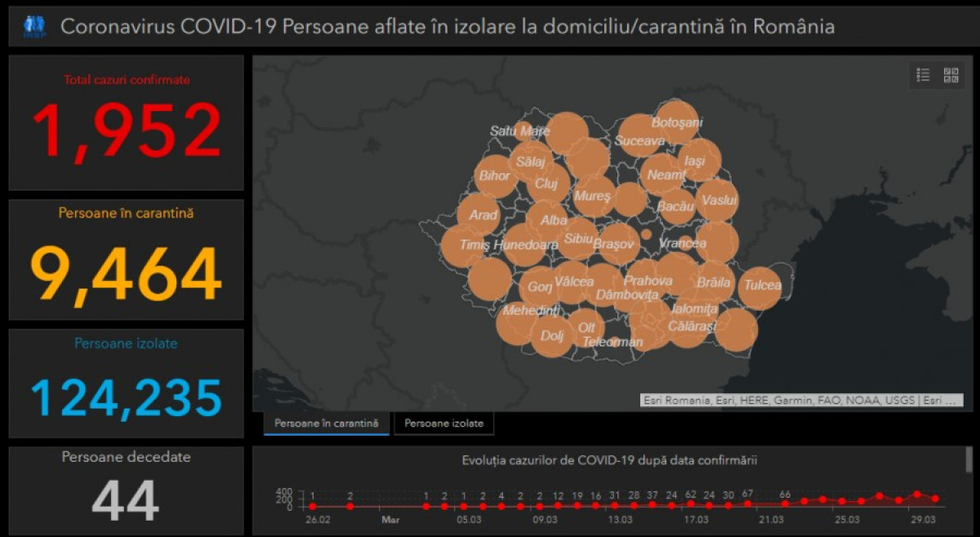Select the 26.02 data point on the chart
The height and width of the screenshot is (537, 980).
click(x=312, y=507)
